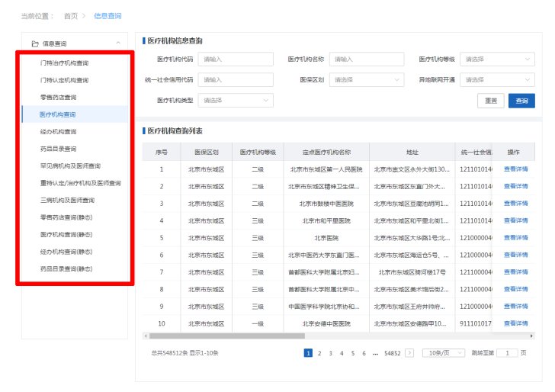Go to page 3 in pagination
The height and width of the screenshot is (392, 555).
[x=330, y=353]
